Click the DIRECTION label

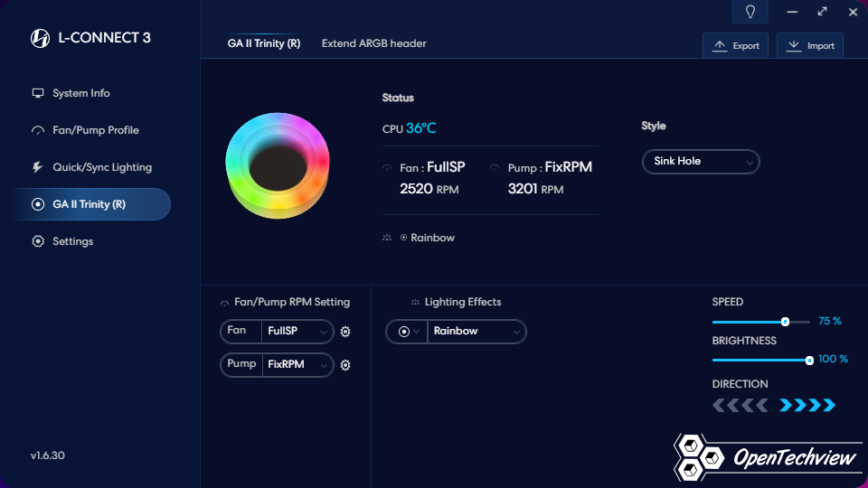click(x=740, y=384)
